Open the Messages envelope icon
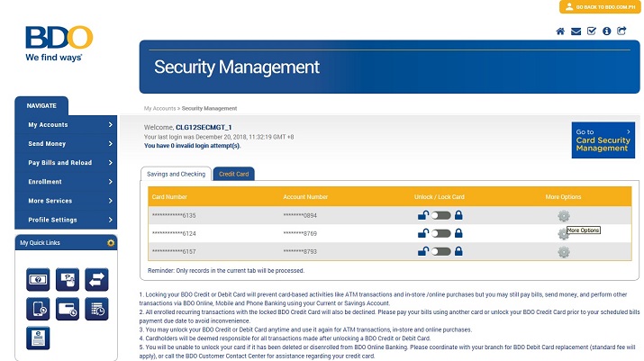 [x=576, y=32]
